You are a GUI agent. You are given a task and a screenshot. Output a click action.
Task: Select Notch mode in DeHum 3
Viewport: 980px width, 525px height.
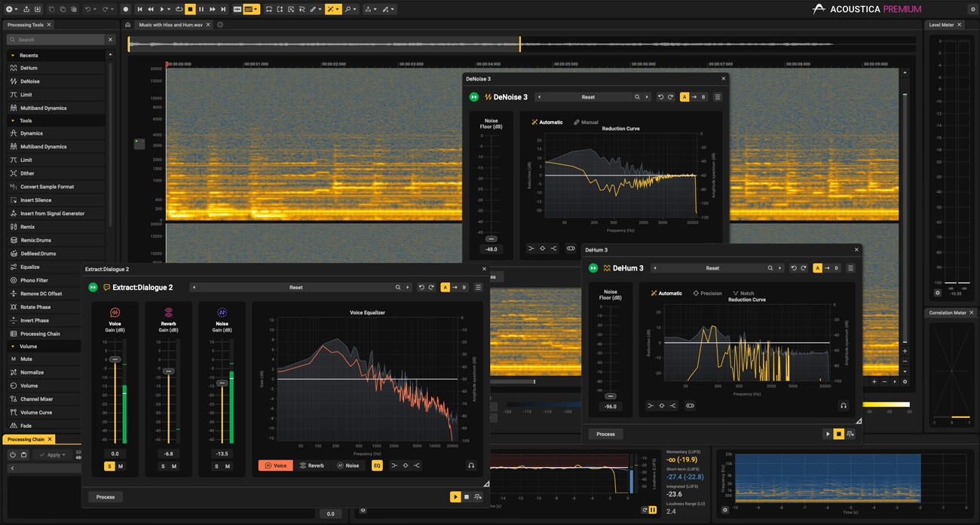pos(743,293)
